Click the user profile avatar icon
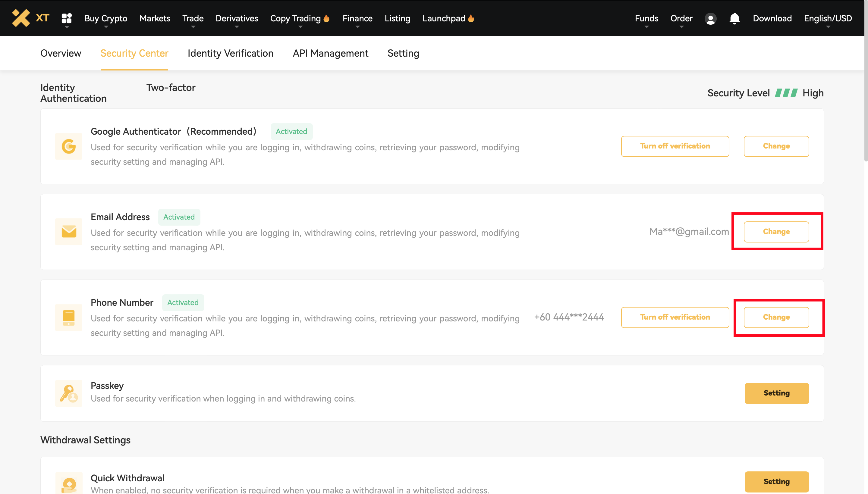Image resolution: width=868 pixels, height=494 pixels. [710, 18]
